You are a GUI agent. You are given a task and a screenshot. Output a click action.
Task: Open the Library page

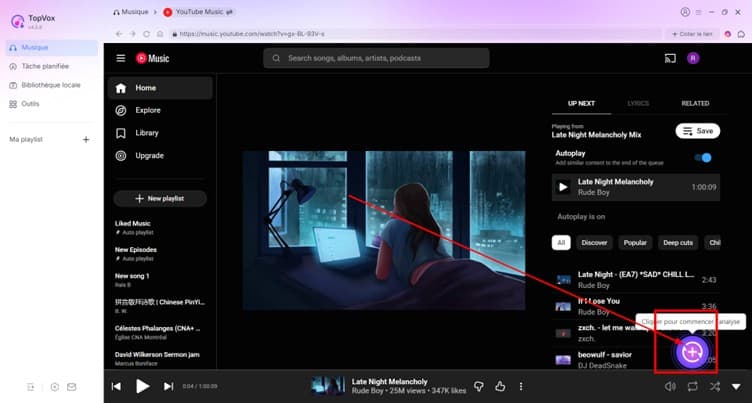point(160,133)
